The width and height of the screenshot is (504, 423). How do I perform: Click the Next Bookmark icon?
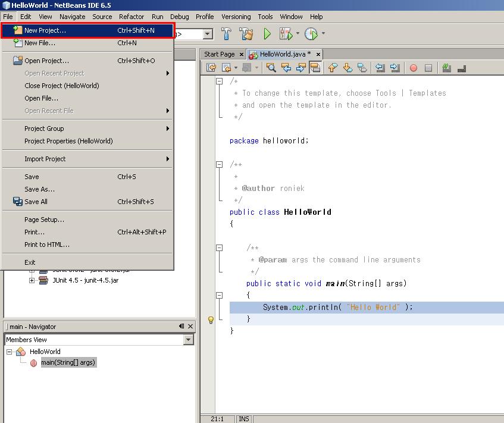[x=348, y=67]
